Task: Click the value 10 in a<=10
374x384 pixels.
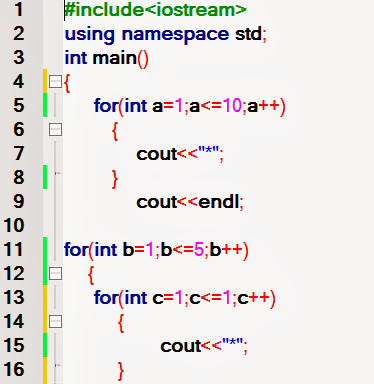Action: coord(232,106)
